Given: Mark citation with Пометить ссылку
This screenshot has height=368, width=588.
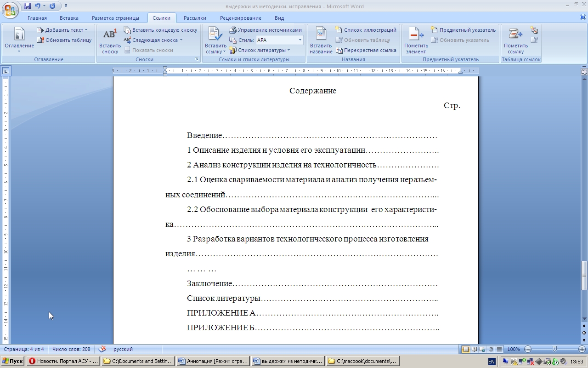Looking at the screenshot, I should (x=516, y=40).
